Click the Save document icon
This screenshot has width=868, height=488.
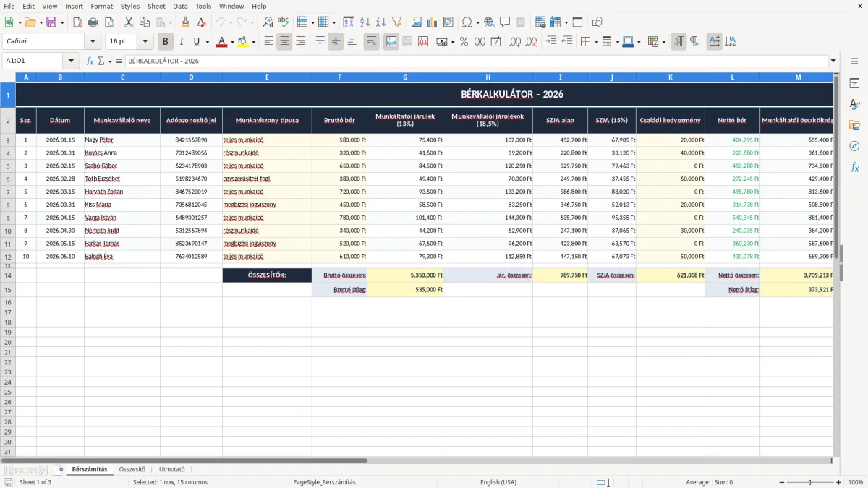[x=51, y=22]
